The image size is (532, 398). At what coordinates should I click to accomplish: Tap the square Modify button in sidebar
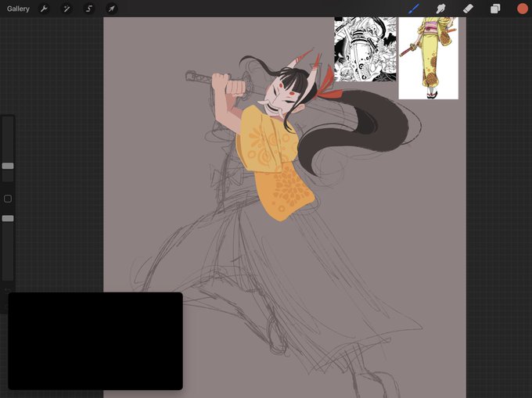click(x=8, y=199)
